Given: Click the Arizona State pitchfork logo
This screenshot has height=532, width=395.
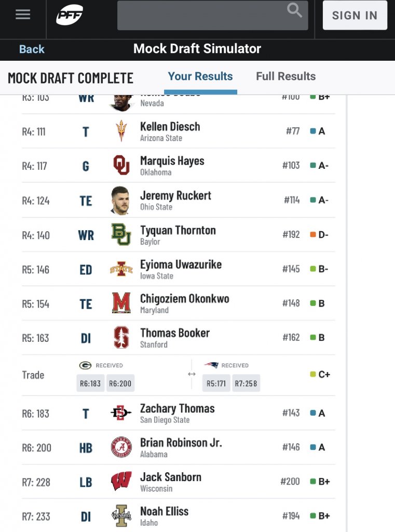Looking at the screenshot, I should (x=121, y=130).
